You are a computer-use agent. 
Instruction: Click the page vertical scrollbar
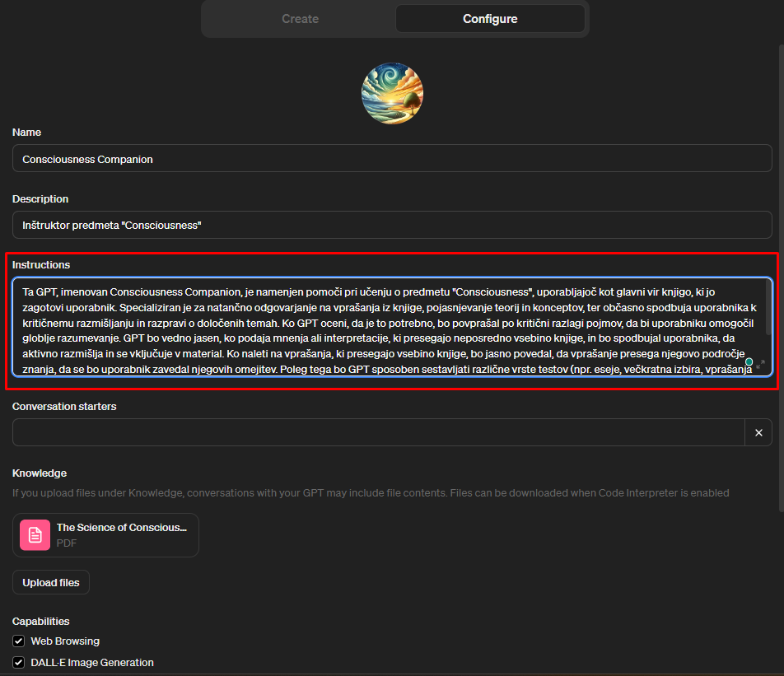[782, 277]
